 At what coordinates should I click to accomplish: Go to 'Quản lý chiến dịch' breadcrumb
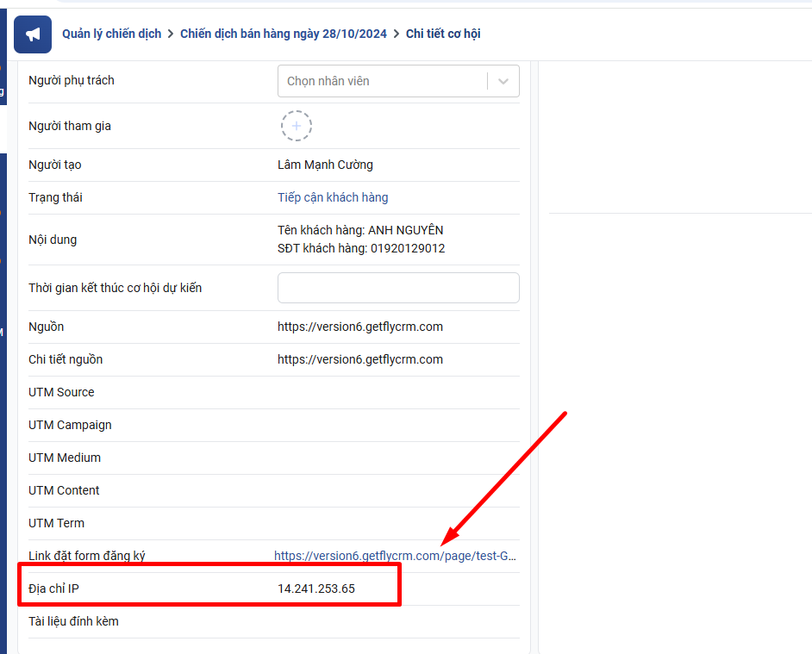point(111,34)
